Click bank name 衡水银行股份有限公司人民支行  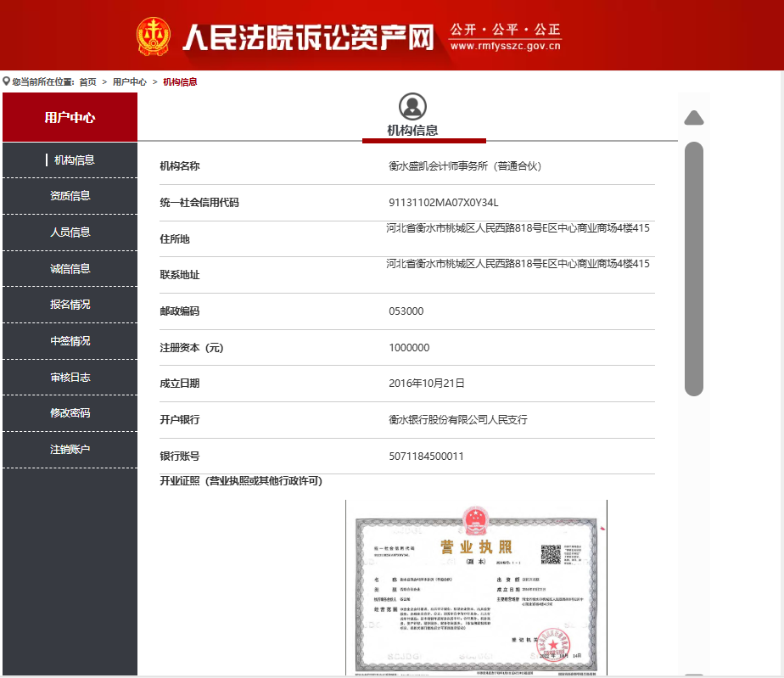(x=458, y=419)
